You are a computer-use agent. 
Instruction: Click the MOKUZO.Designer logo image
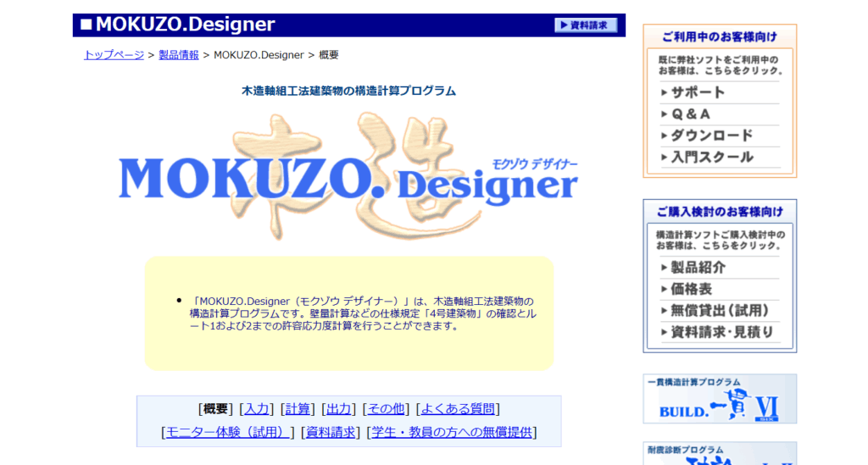pyautogui.click(x=348, y=176)
